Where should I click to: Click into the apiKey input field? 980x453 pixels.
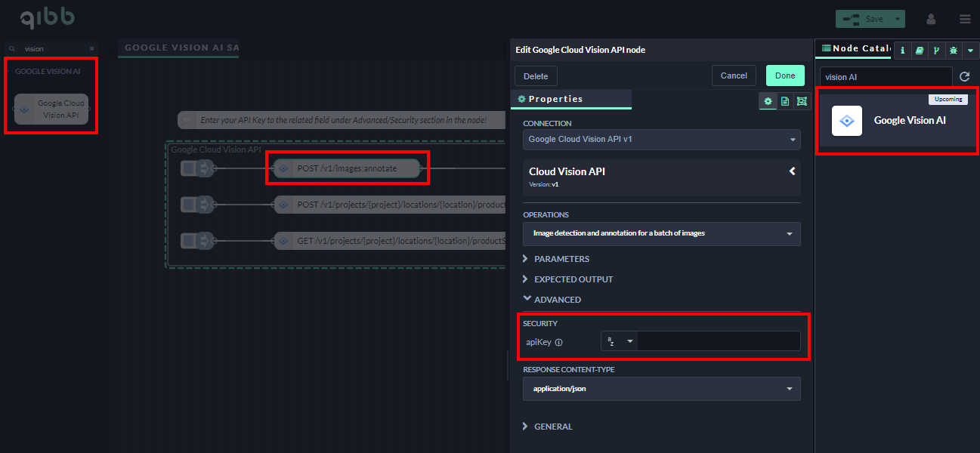click(718, 341)
